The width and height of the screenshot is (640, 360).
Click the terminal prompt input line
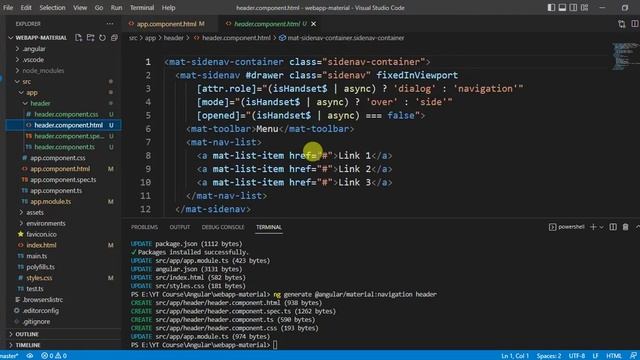pos(276,345)
